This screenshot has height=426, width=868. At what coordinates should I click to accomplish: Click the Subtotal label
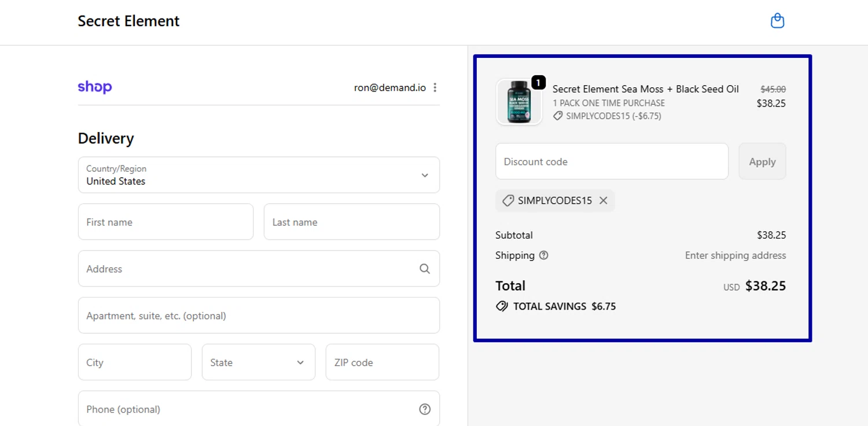pos(514,235)
